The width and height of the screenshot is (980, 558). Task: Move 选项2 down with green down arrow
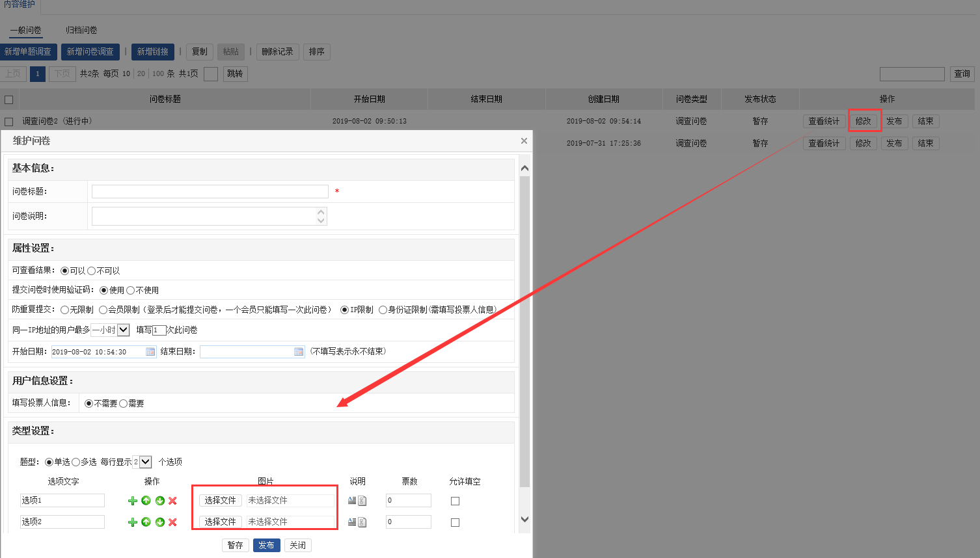pyautogui.click(x=159, y=522)
